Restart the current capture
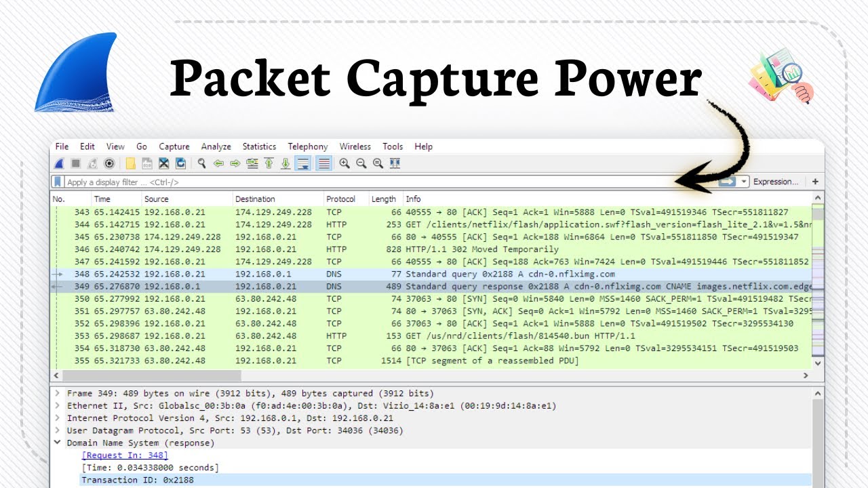868x488 pixels. (92, 163)
